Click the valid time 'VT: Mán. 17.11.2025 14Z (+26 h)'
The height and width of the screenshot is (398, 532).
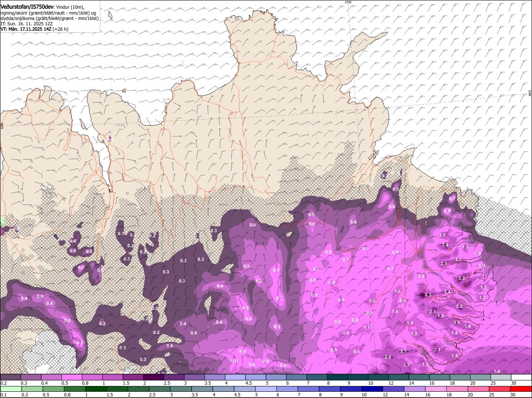click(34, 29)
